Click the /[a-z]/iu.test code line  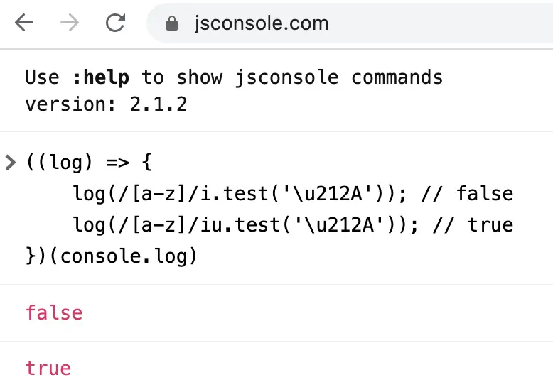coord(293,225)
